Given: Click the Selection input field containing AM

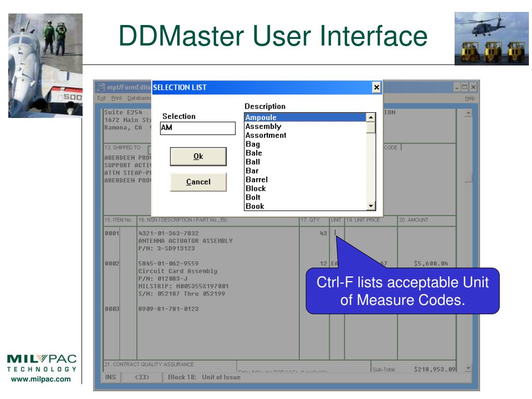Looking at the screenshot, I should click(198, 128).
